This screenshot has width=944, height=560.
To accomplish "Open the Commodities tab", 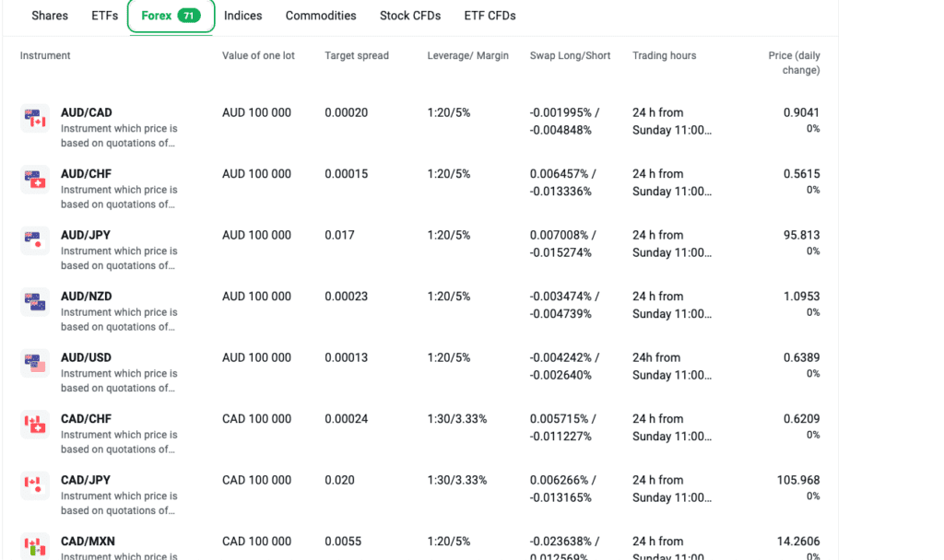I will click(321, 16).
